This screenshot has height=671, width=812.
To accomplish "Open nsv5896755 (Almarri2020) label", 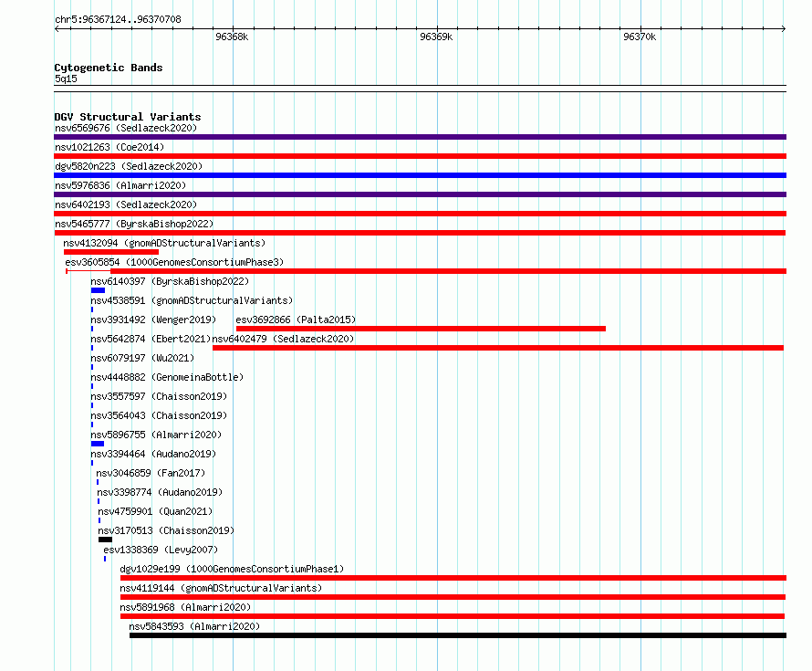I will 156,435.
